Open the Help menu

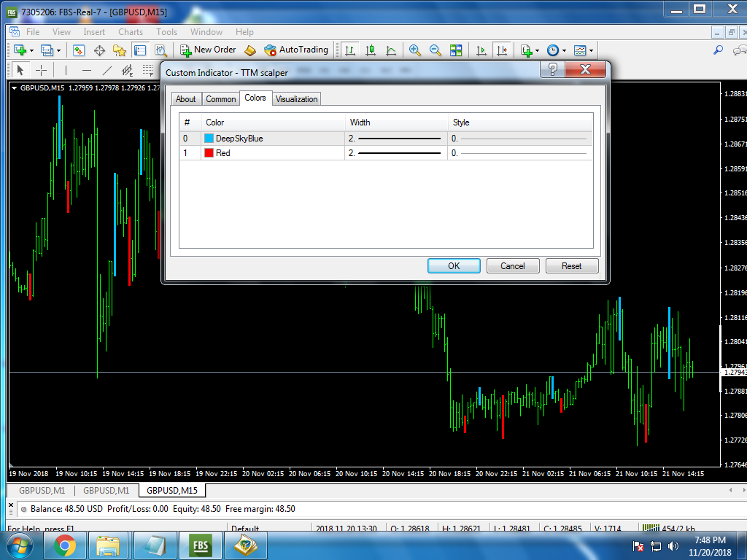[x=244, y=32]
